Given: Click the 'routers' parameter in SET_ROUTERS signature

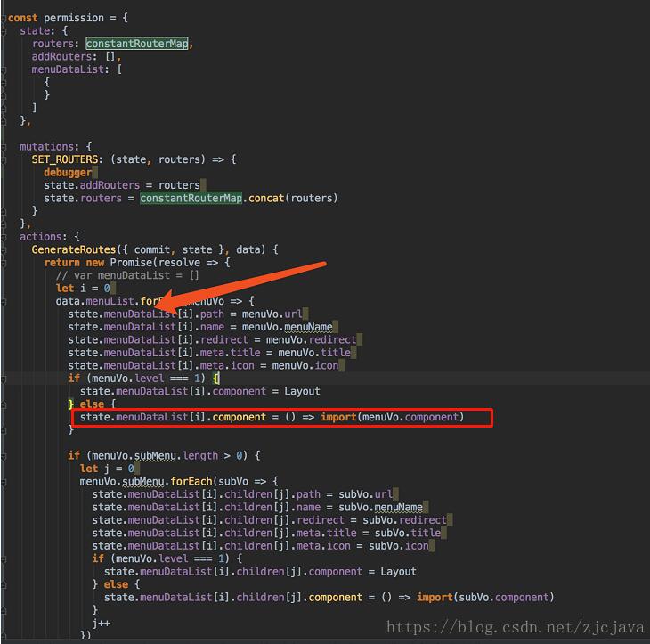Looking at the screenshot, I should coord(179,159).
